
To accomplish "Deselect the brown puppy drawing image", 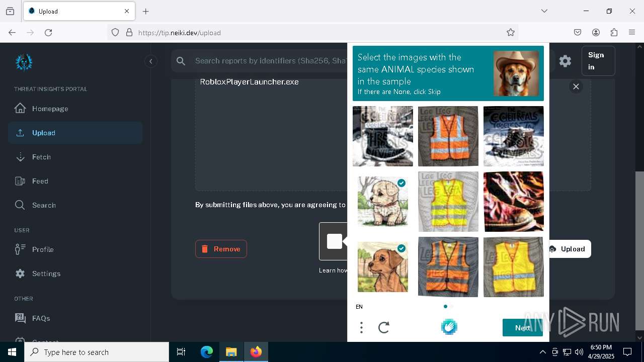I will 383,267.
